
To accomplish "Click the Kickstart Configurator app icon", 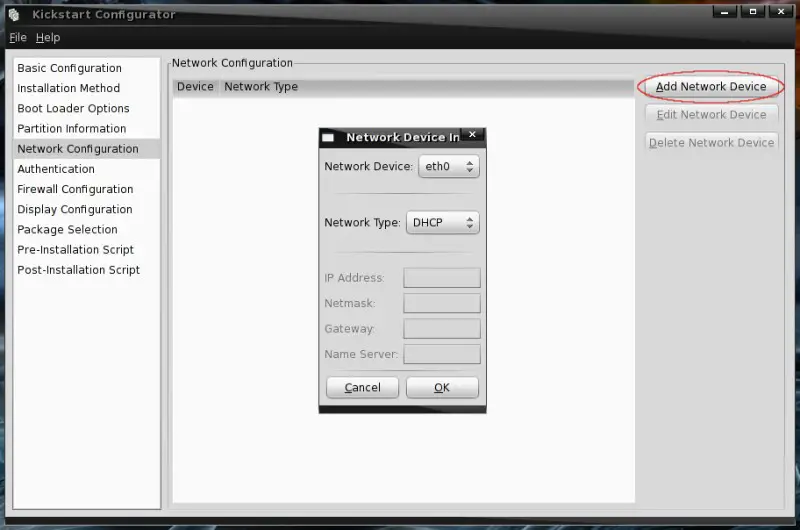I will [14, 15].
